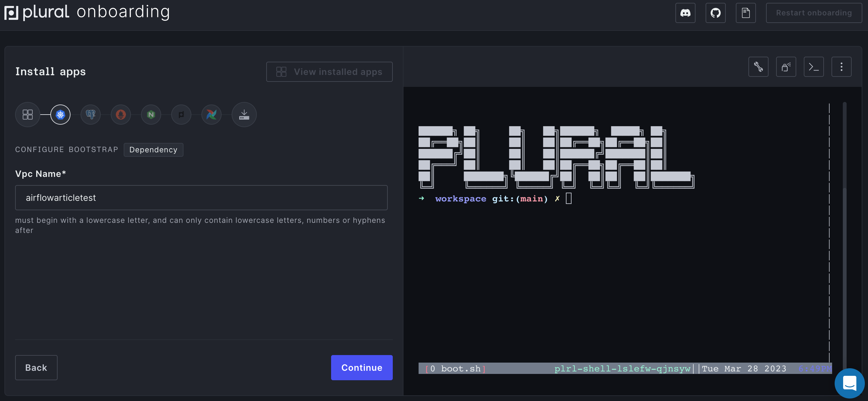
Task: Click plrl-shell-lslefw-qjnsyw hostname in status bar
Action: pyautogui.click(x=622, y=369)
